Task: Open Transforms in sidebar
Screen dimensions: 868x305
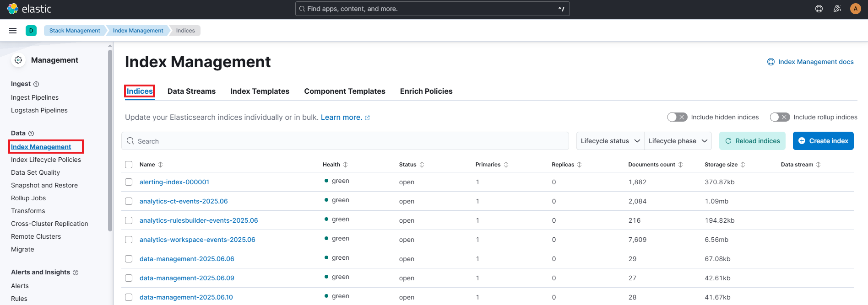Action: point(28,211)
